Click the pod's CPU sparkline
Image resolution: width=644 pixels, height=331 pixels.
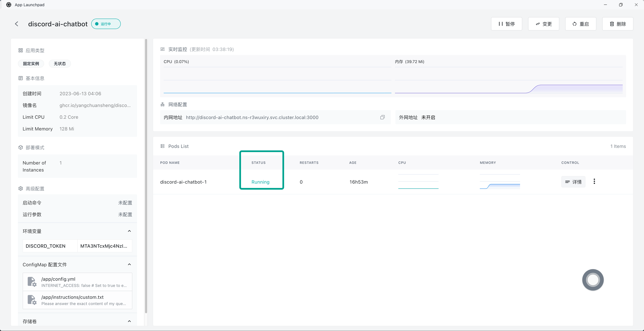click(x=418, y=181)
